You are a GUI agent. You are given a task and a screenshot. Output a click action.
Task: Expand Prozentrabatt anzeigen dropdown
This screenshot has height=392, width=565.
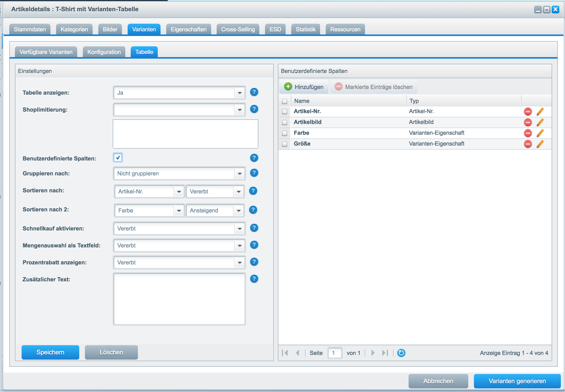coord(240,263)
